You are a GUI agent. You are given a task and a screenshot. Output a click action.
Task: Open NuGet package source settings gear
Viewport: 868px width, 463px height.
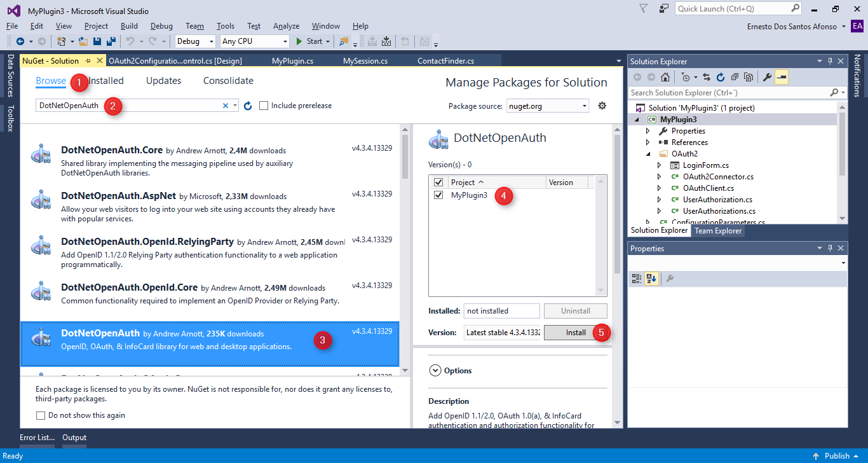pos(602,106)
